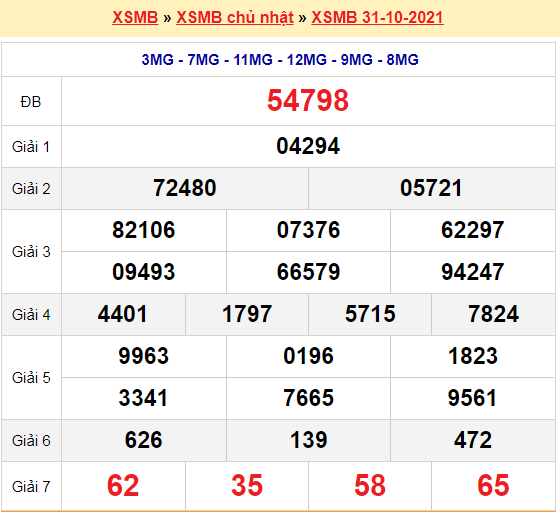The width and height of the screenshot is (560, 512).
Task: Click the ĐB row label
Action: point(31,102)
